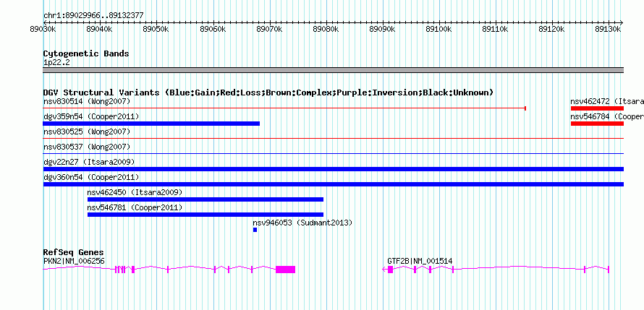The width and height of the screenshot is (644, 310).
Task: Click the nsv830525 (Wong2007) label
Action: click(x=87, y=132)
